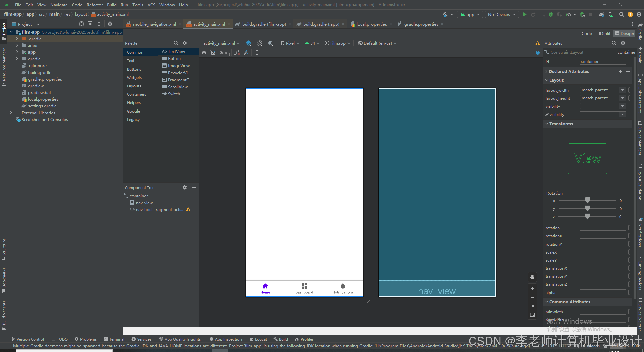Screen dimensions: 644x352
Task: Click the Clear All Constraints icon
Action: tap(237, 53)
